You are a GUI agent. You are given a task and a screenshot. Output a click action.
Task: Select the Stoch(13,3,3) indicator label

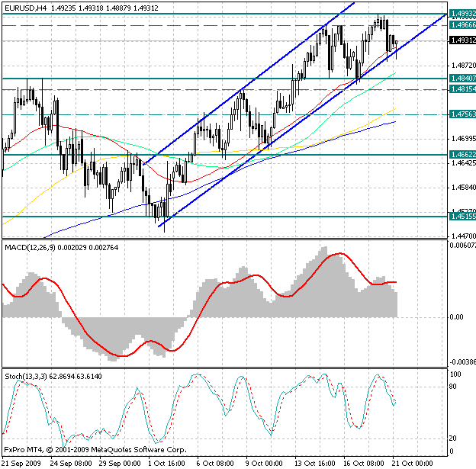coord(24,377)
